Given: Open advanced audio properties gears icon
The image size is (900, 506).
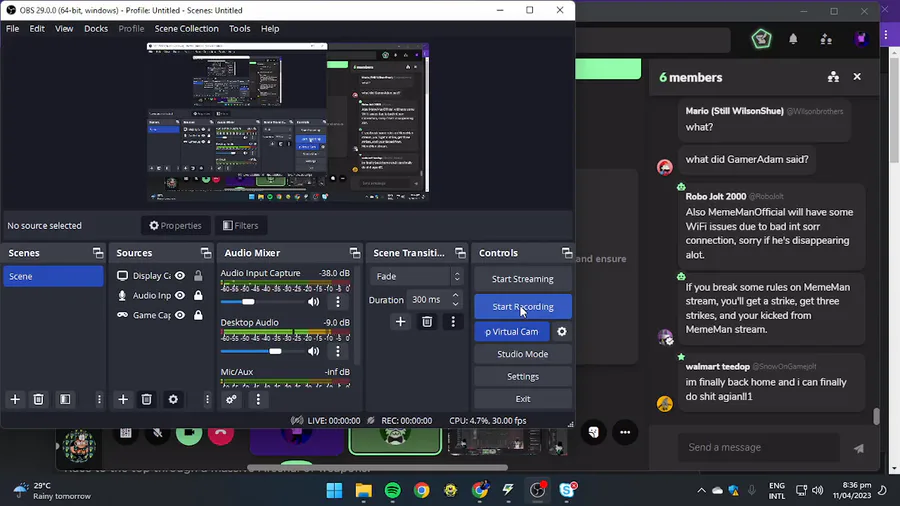Looking at the screenshot, I should click(x=231, y=399).
